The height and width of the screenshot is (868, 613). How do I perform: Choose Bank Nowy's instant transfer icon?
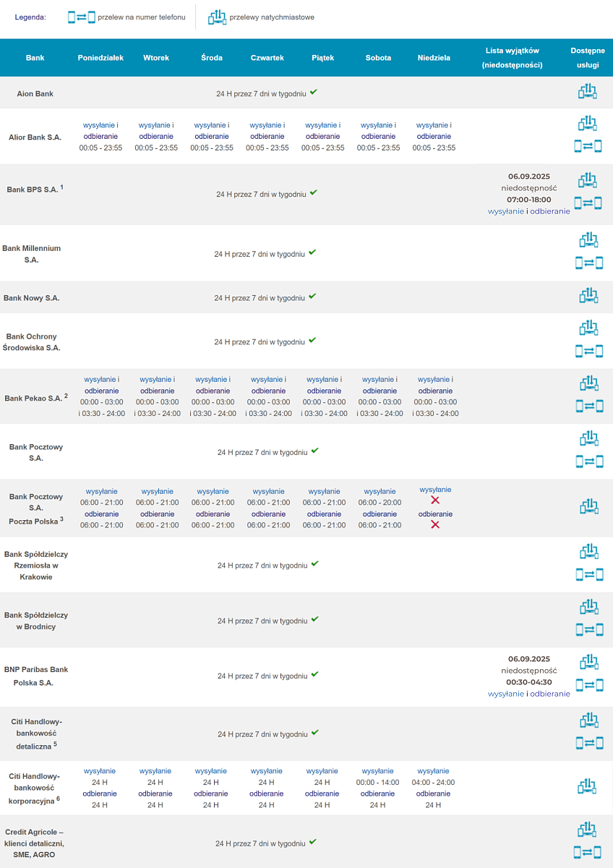point(588,296)
